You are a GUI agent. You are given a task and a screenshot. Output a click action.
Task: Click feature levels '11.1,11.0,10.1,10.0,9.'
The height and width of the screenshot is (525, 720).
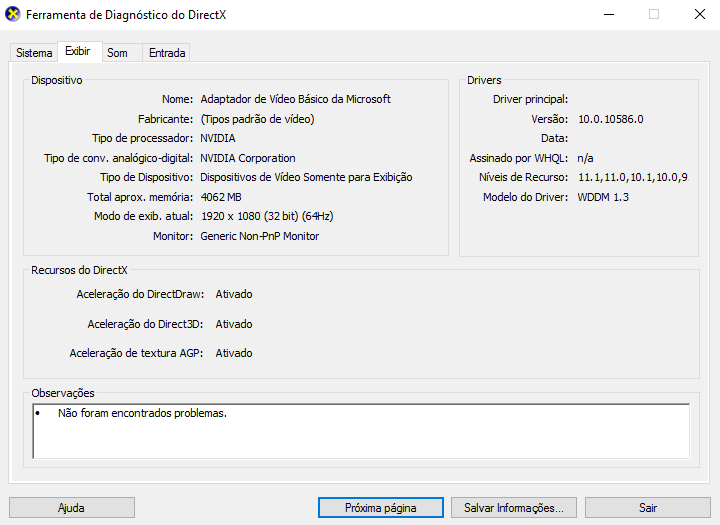coord(633,177)
